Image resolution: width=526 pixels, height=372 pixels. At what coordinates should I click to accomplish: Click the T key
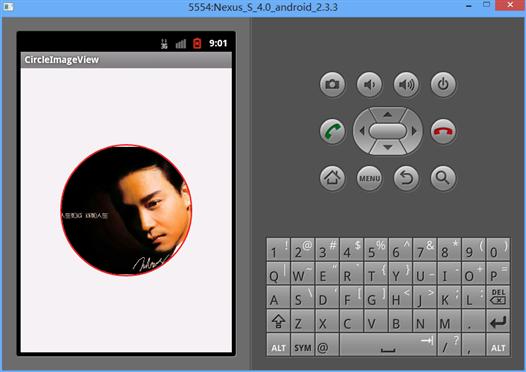coord(376,273)
